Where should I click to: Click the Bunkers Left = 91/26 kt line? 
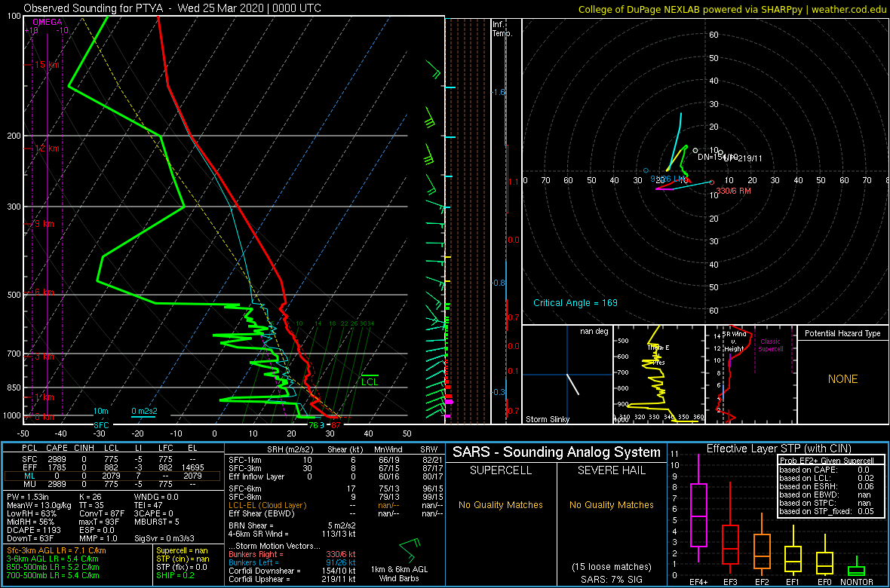pyautogui.click(x=293, y=562)
